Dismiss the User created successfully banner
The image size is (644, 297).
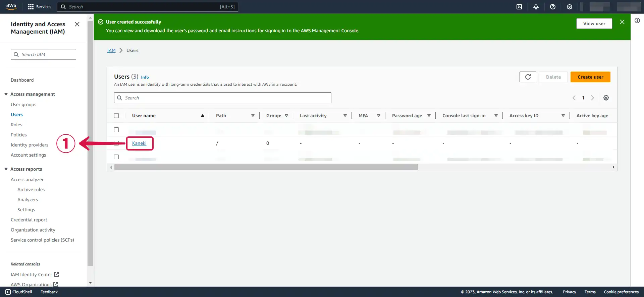(622, 22)
